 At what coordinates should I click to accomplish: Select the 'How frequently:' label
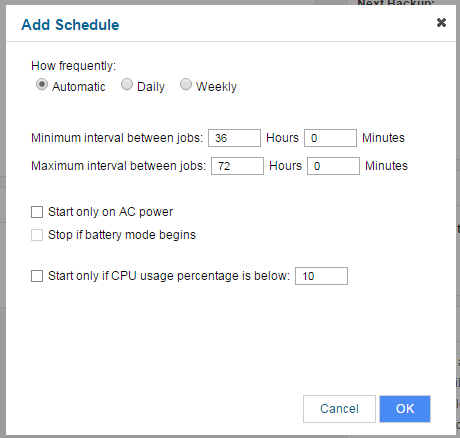coord(73,66)
